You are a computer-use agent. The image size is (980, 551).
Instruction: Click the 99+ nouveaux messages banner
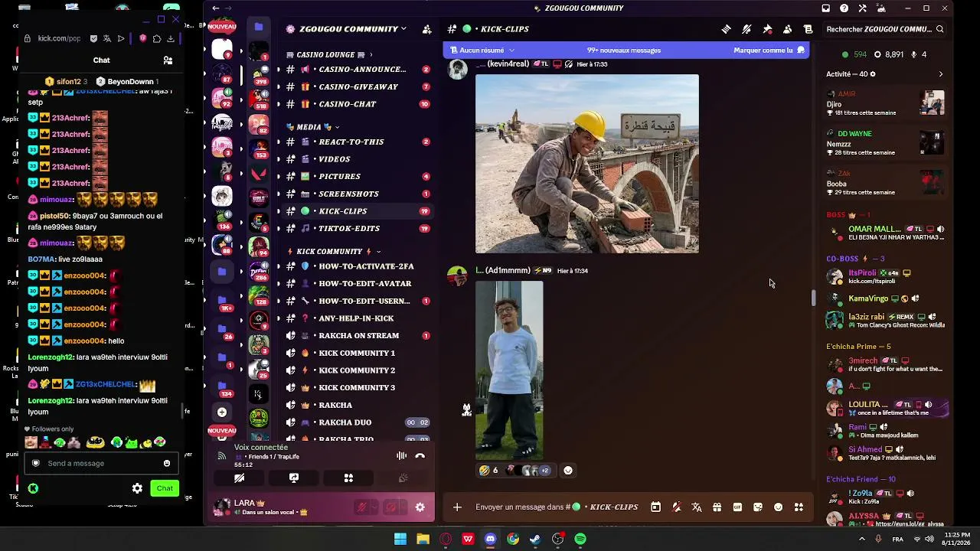tap(623, 51)
